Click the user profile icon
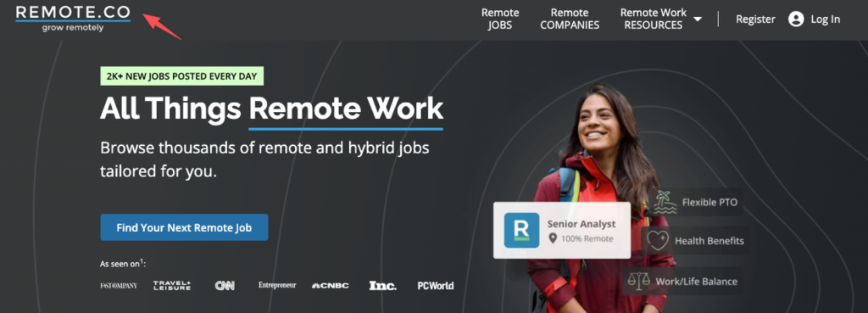Screen dimensions: 868x313 click(796, 20)
